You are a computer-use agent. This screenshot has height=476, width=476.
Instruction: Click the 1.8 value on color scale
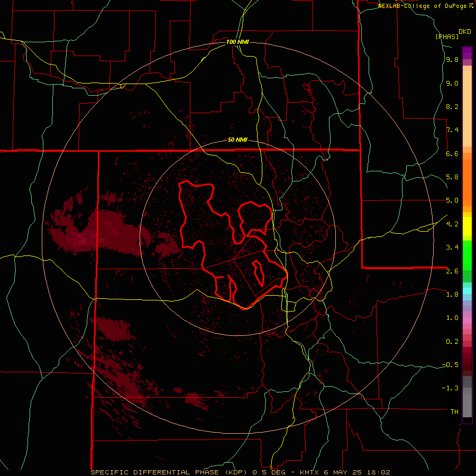coord(452,295)
